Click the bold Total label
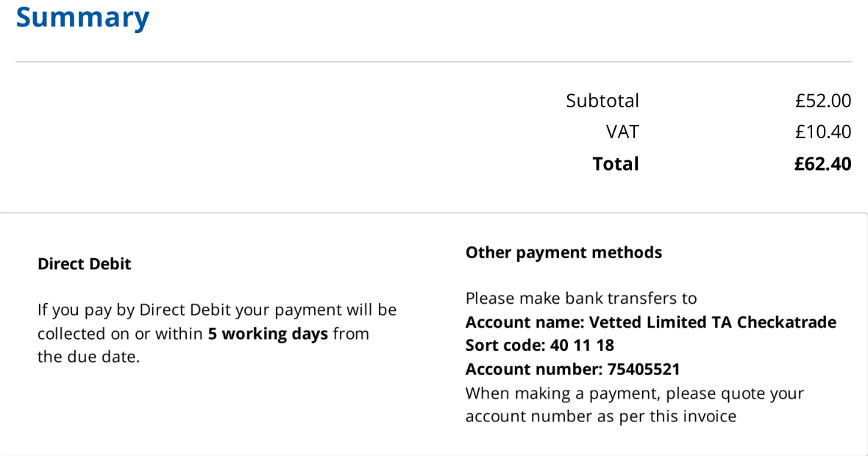The height and width of the screenshot is (456, 868). point(616,164)
